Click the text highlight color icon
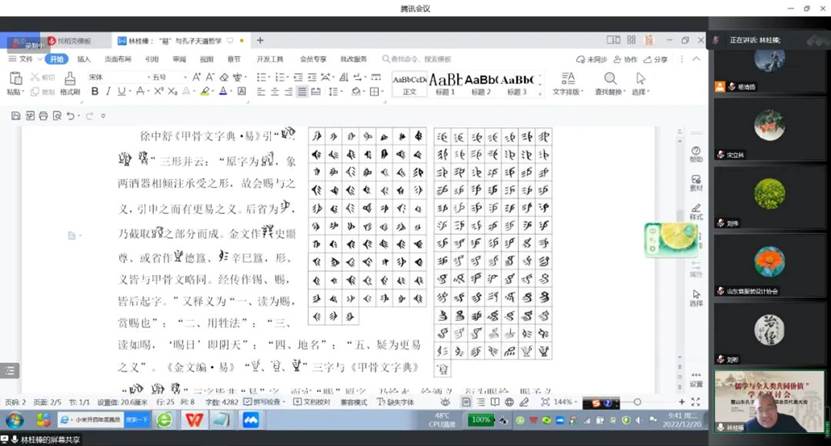 click(204, 91)
